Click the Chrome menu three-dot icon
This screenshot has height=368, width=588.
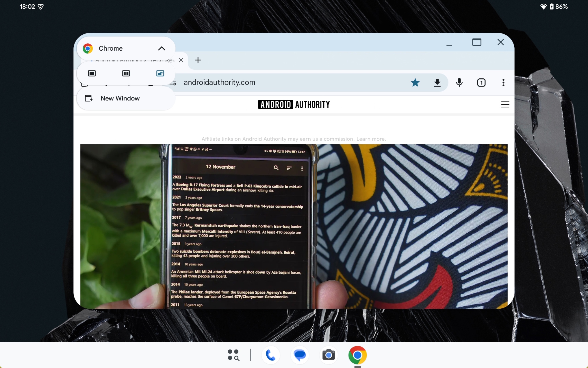click(503, 82)
